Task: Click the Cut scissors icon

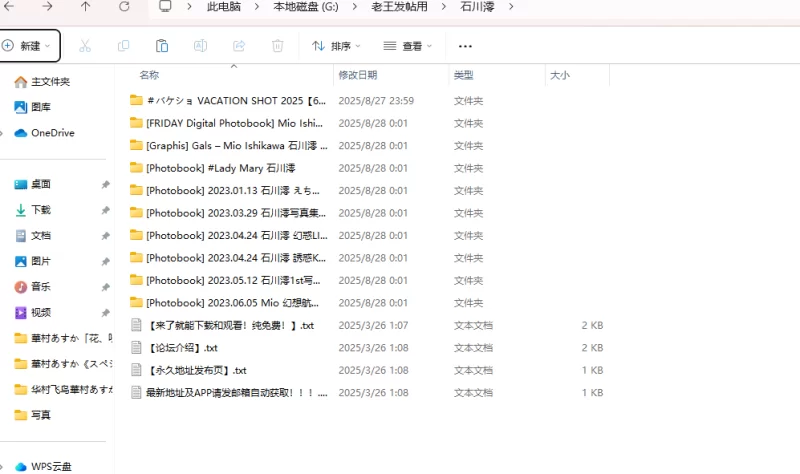Action: tap(85, 46)
